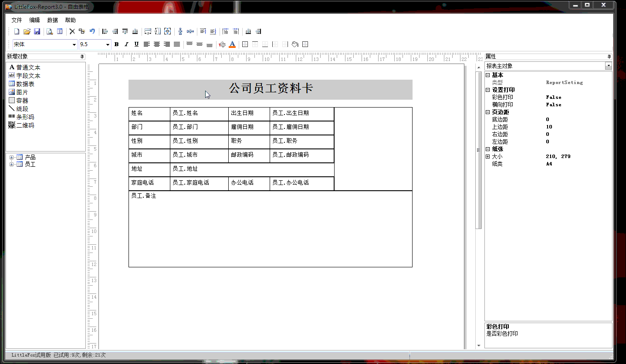The width and height of the screenshot is (626, 364).
Task: Justify text alignment
Action: click(x=177, y=44)
